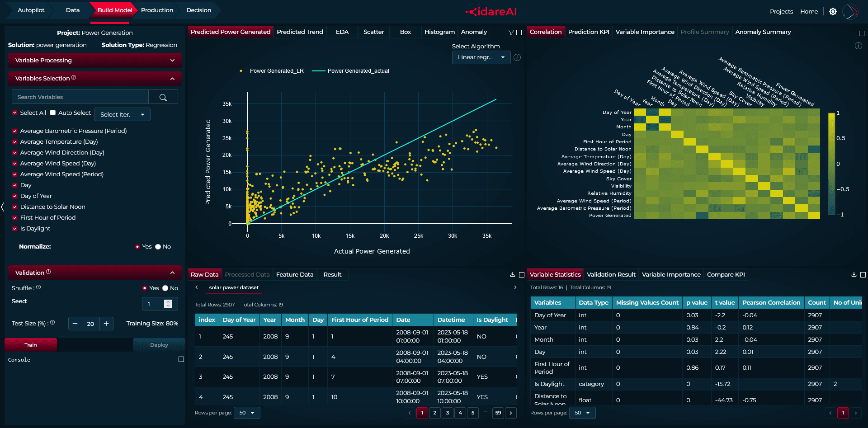Screen dimensions: 868x428
Task: Download the raw data table
Action: (512, 274)
